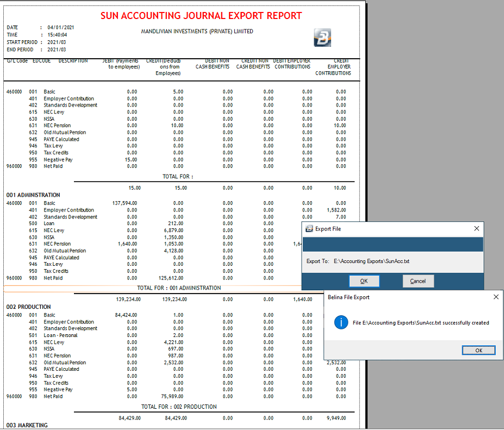This screenshot has width=504, height=430.
Task: Click the Basic debit value 137,594.00
Action: pyautogui.click(x=125, y=203)
